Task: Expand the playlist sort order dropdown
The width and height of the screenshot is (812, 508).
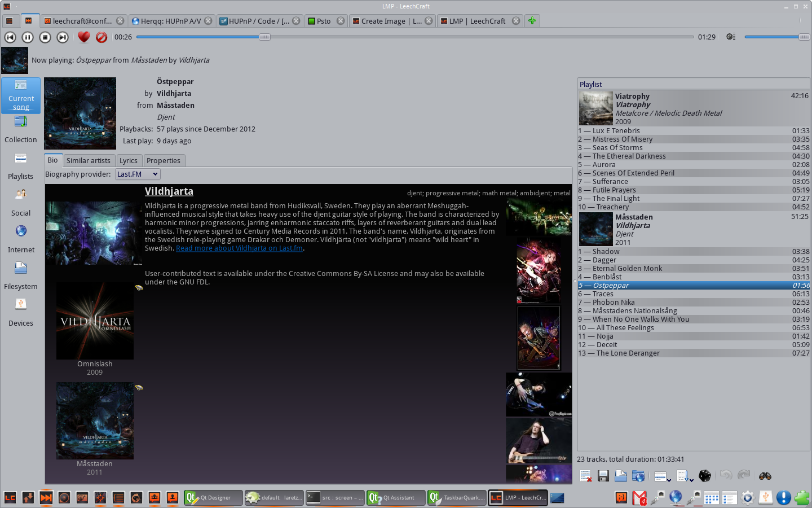Action: coord(685,476)
